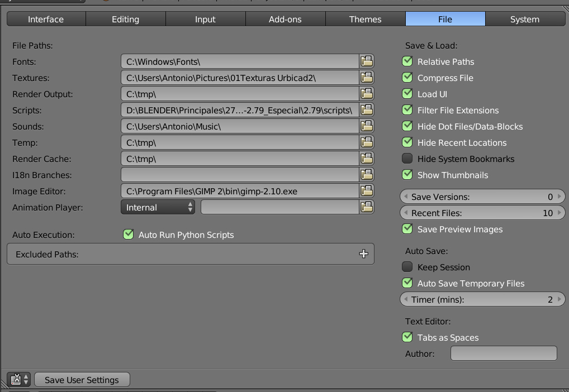The height and width of the screenshot is (392, 569).
Task: Switch to the Add-ons tab
Action: pyautogui.click(x=285, y=19)
